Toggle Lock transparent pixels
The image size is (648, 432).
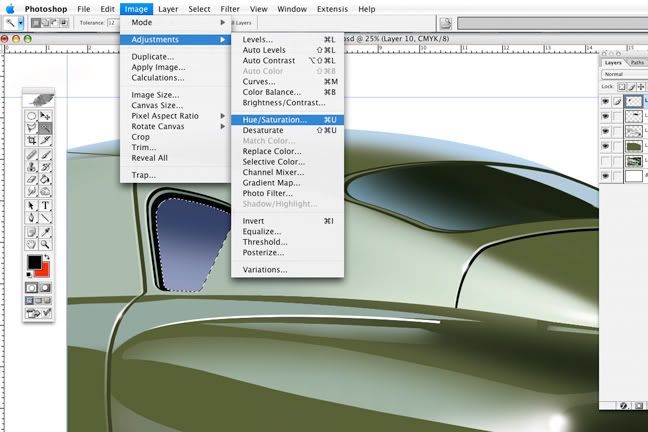click(x=622, y=87)
